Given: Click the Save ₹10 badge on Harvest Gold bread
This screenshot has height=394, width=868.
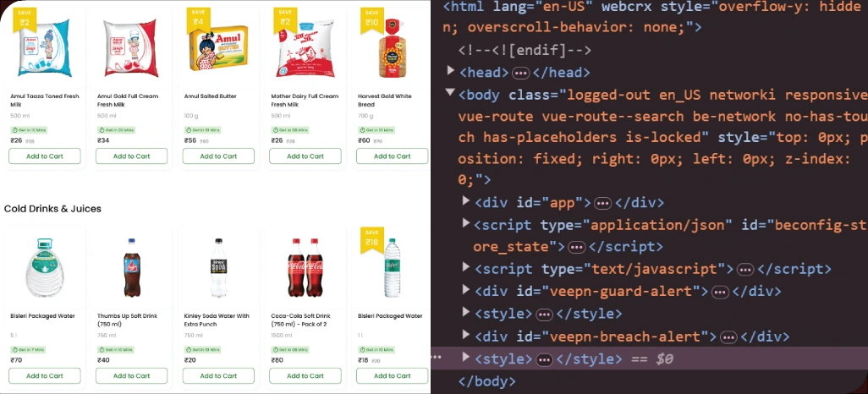Looking at the screenshot, I should (x=371, y=19).
